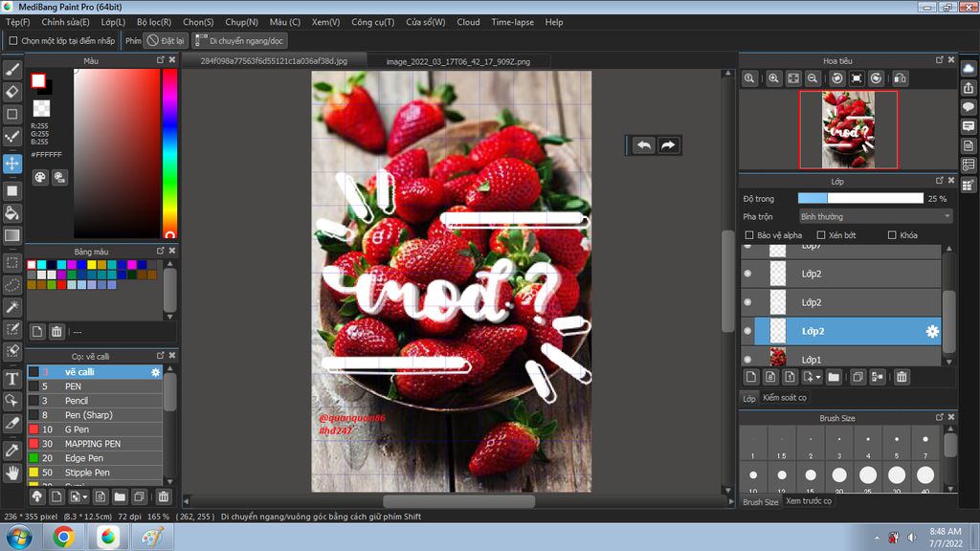Zoom out using the navigator icon
Image resolution: width=980 pixels, height=551 pixels.
tap(813, 78)
